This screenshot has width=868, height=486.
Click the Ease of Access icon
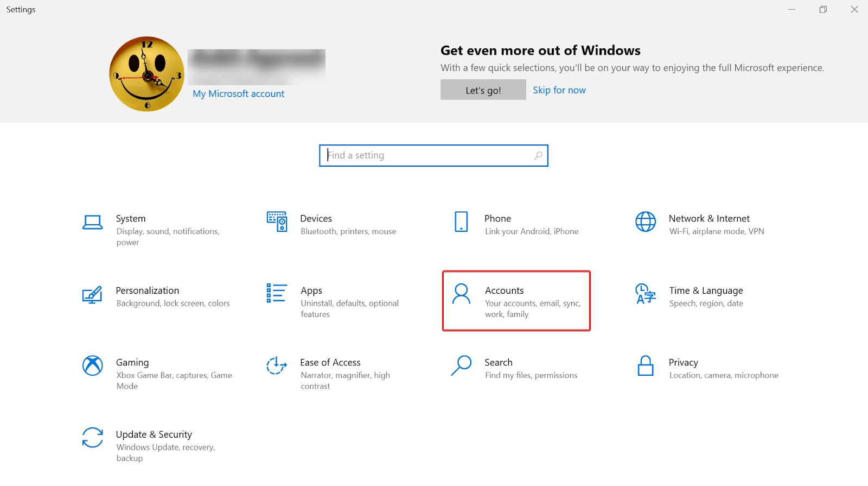[x=277, y=365]
